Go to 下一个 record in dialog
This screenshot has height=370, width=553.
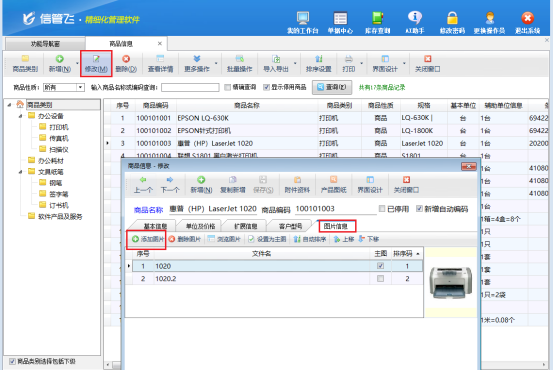(x=170, y=184)
